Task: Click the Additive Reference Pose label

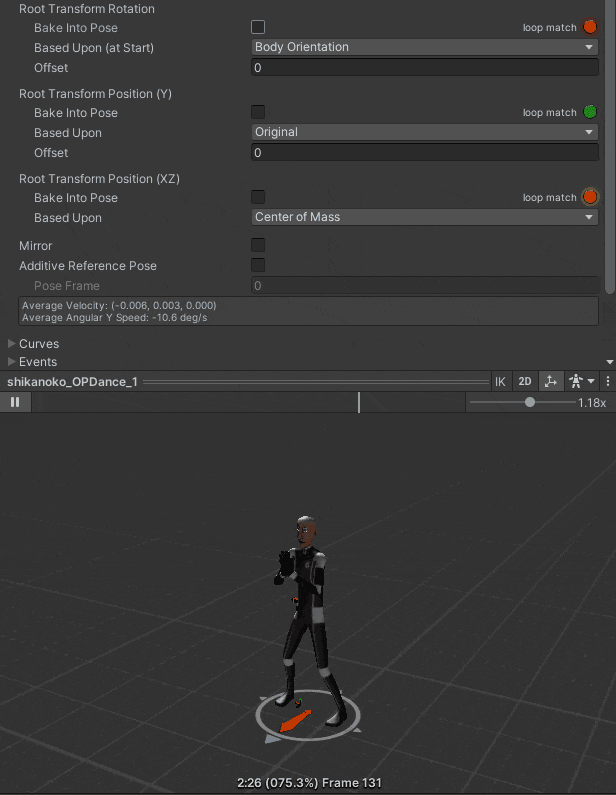Action: (88, 266)
